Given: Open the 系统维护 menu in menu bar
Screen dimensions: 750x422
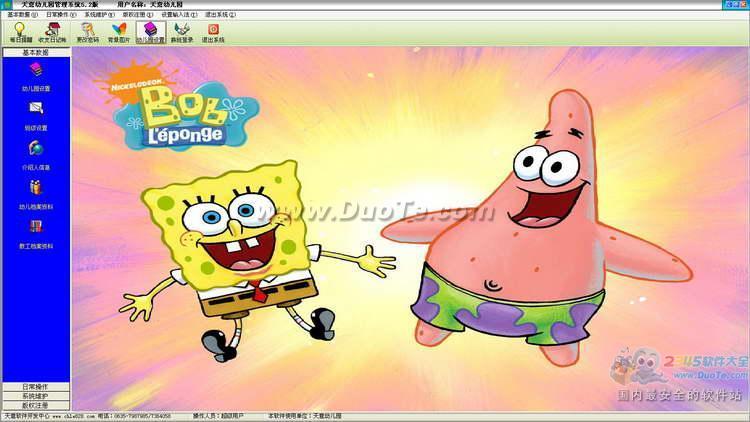Looking at the screenshot, I should click(99, 15).
